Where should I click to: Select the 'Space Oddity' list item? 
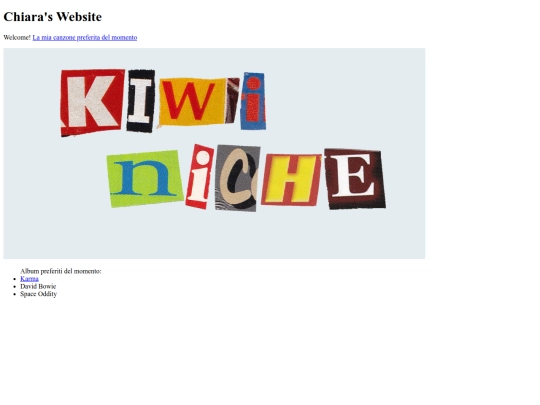coord(39,294)
